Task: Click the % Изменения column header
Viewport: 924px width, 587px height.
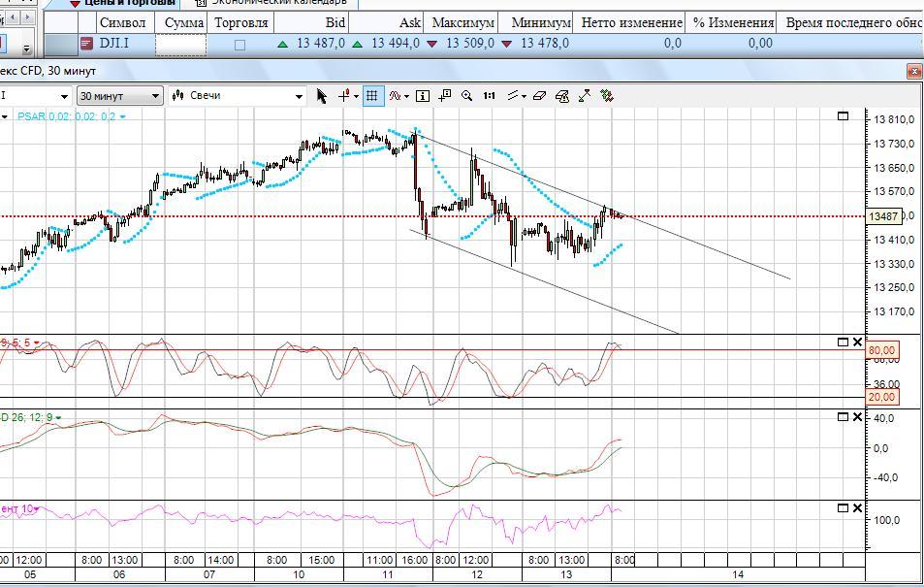Action: (x=731, y=23)
